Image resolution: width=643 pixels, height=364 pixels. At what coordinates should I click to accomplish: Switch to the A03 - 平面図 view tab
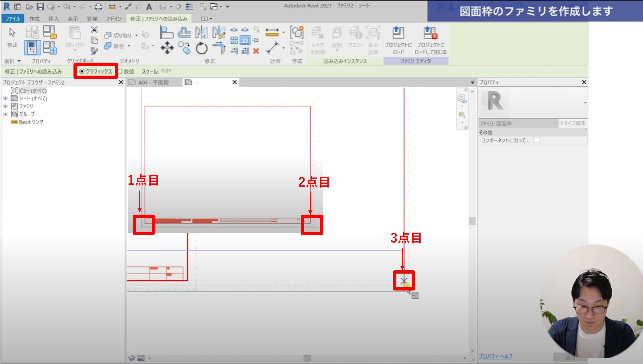click(x=153, y=82)
